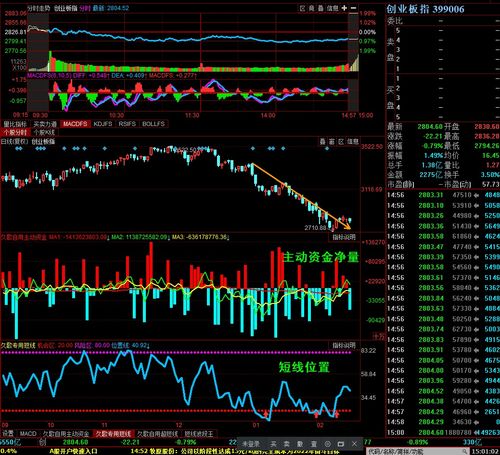Click the 09:30 time label on the intraday axis
The width and height of the screenshot is (500, 455).
[x=40, y=115]
